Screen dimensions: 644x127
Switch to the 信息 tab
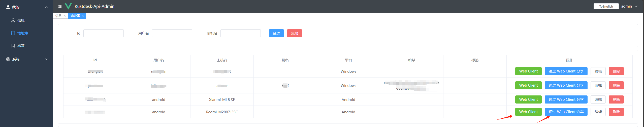58,16
